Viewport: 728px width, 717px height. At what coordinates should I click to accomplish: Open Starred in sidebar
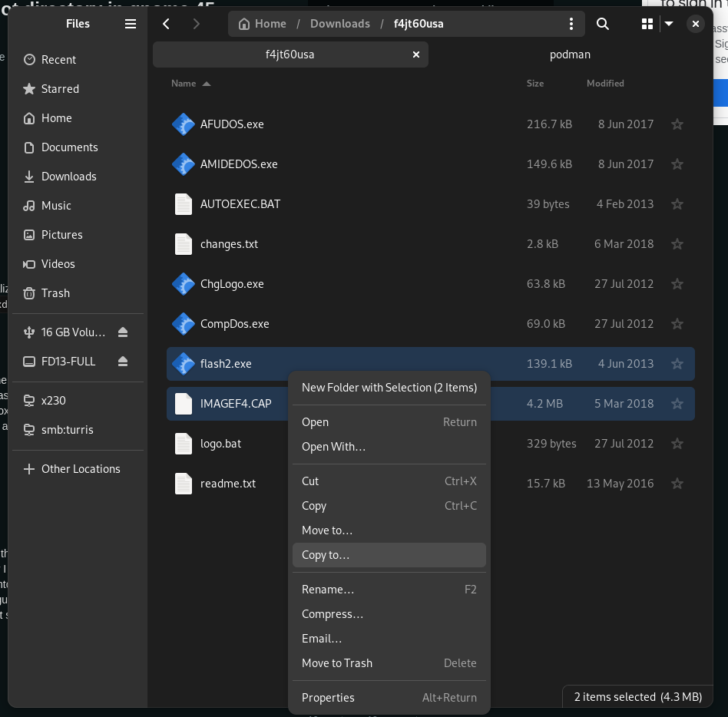click(78, 89)
